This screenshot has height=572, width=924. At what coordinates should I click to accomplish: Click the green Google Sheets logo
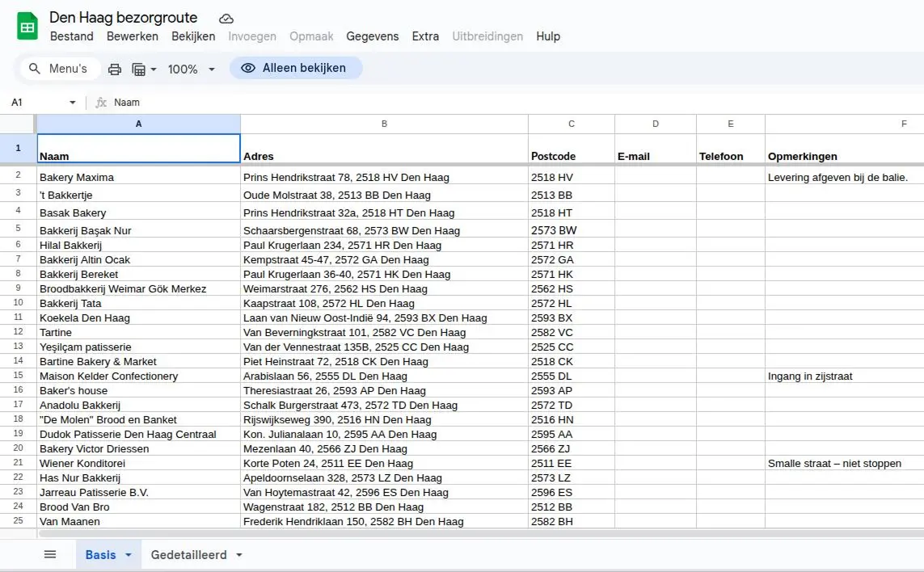pyautogui.click(x=27, y=25)
